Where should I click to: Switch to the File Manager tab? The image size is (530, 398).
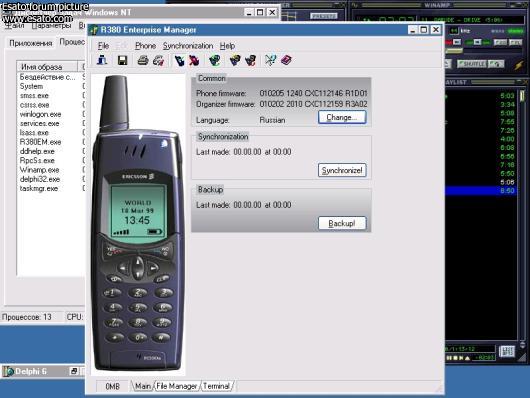(176, 386)
